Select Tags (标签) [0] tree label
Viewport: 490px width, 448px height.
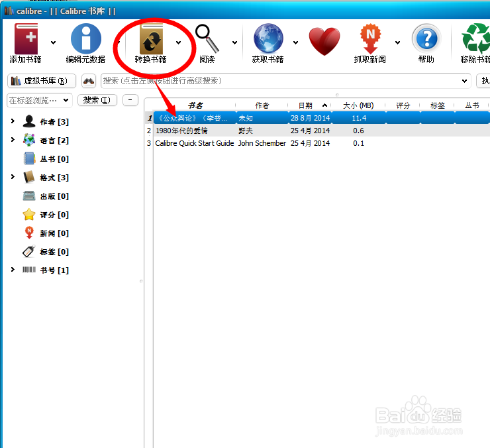[x=54, y=252]
